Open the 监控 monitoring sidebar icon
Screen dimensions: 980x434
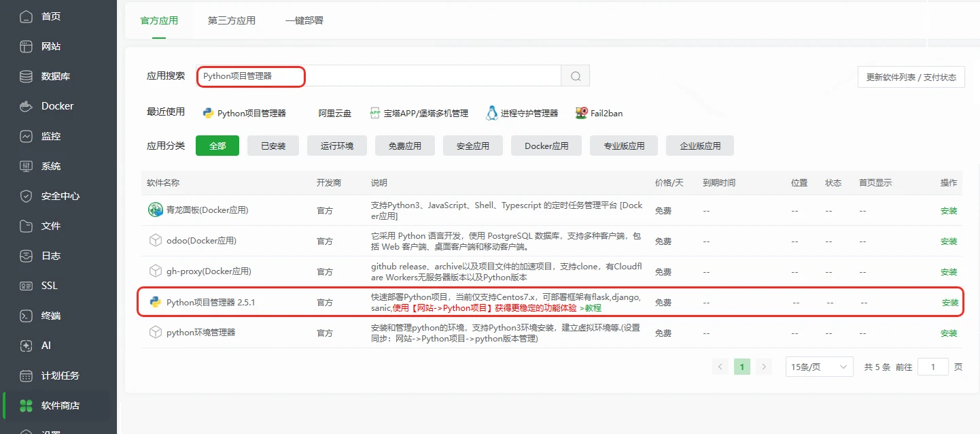pyautogui.click(x=26, y=136)
